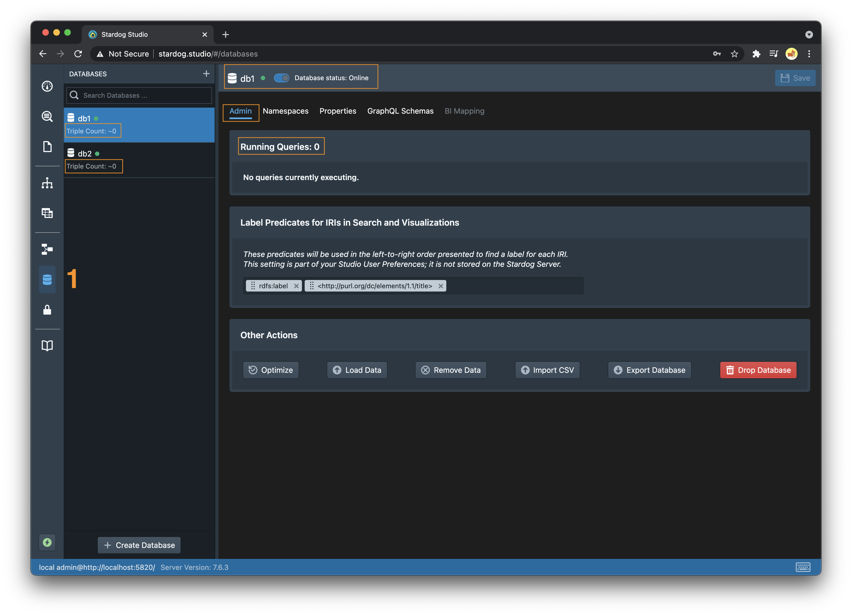The height and width of the screenshot is (616, 852).
Task: Click the Explore search icon in sidebar
Action: pyautogui.click(x=47, y=116)
